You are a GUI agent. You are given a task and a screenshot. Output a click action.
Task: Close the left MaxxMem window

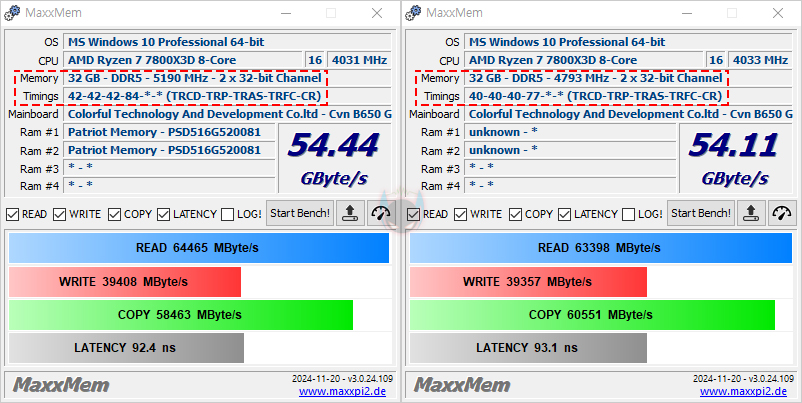point(377,13)
